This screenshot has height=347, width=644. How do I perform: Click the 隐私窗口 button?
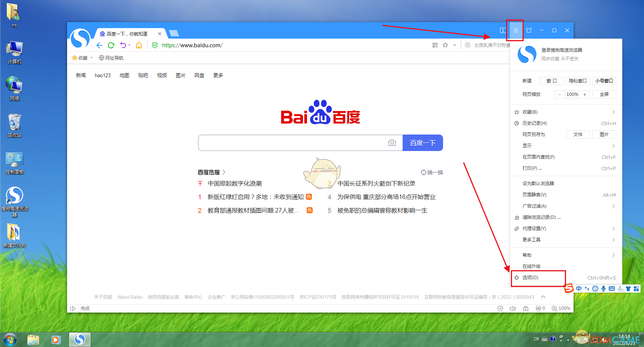click(578, 81)
